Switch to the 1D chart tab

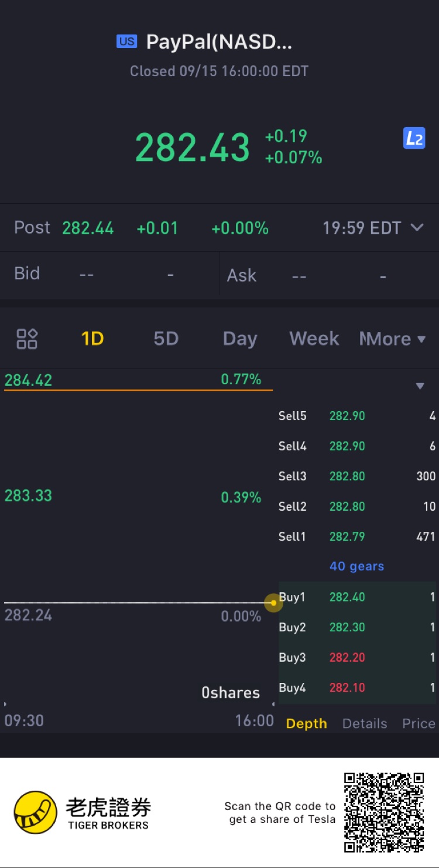(92, 339)
